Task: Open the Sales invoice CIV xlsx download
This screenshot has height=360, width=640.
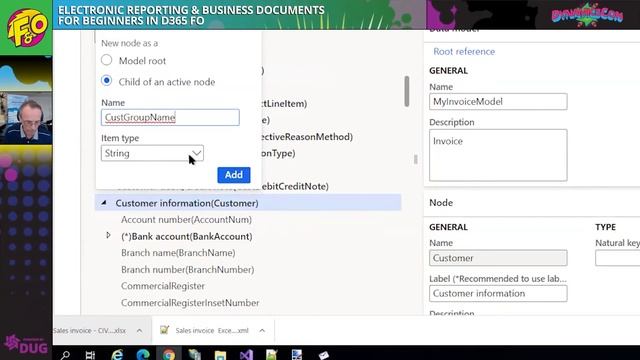Action: tap(89, 331)
